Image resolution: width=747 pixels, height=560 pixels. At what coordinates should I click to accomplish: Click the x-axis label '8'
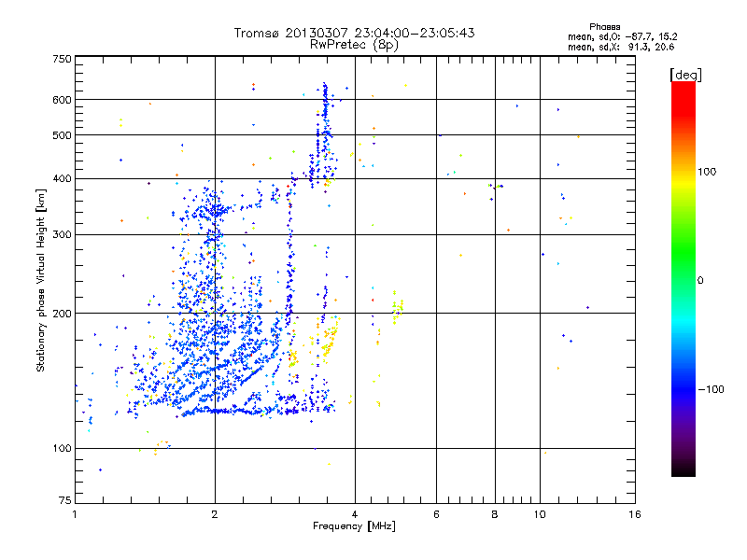click(x=495, y=514)
